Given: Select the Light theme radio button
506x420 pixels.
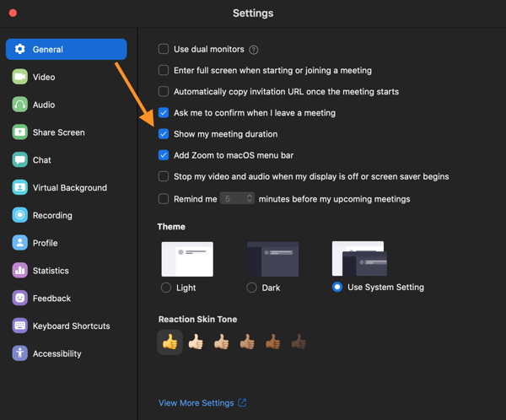Looking at the screenshot, I should coord(166,288).
